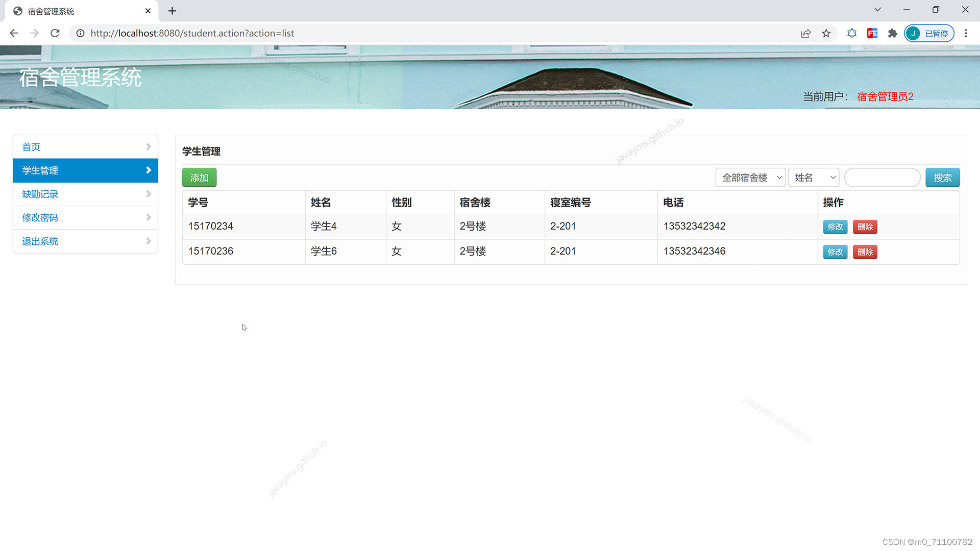The image size is (980, 551).
Task: Open the extensions puzzle icon
Action: pyautogui.click(x=892, y=33)
